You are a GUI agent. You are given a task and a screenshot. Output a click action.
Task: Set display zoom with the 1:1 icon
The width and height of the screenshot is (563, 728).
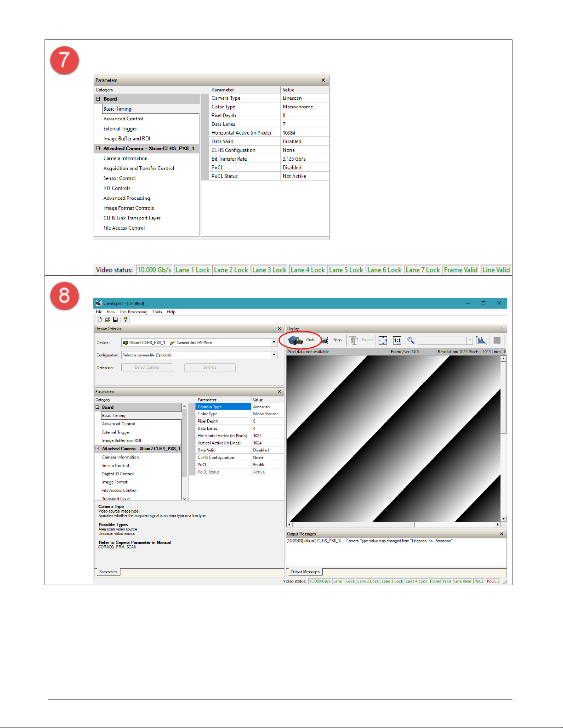pos(397,340)
